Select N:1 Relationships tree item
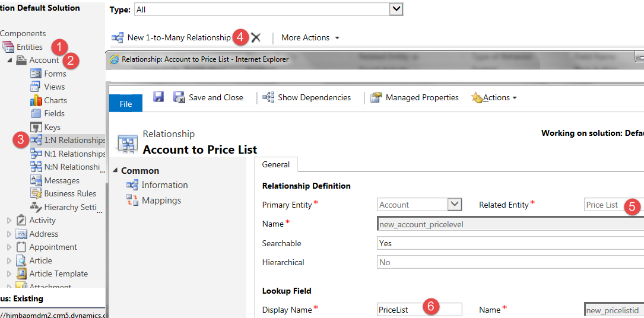Image resolution: width=644 pixels, height=318 pixels. 74,154
